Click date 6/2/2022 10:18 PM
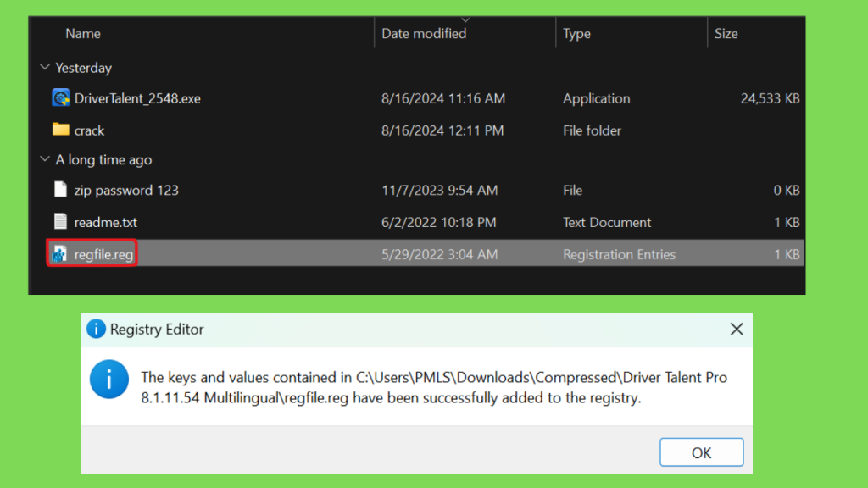Image resolution: width=868 pixels, height=488 pixels. [438, 223]
